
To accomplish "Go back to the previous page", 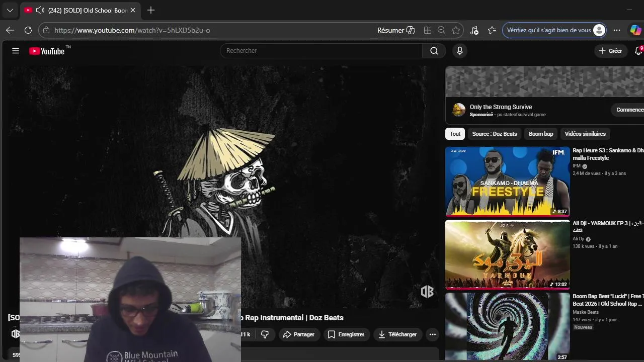I will tap(10, 30).
